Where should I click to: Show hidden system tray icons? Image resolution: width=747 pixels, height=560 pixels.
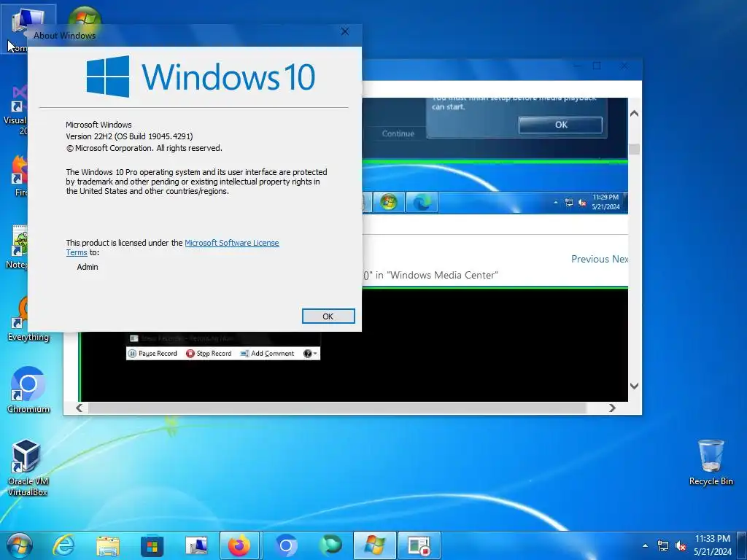tap(645, 545)
